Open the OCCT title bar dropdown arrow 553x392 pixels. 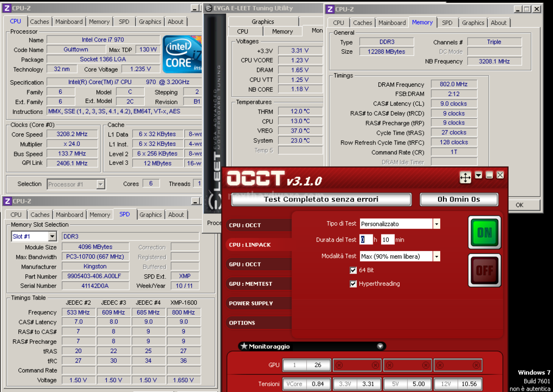click(478, 175)
